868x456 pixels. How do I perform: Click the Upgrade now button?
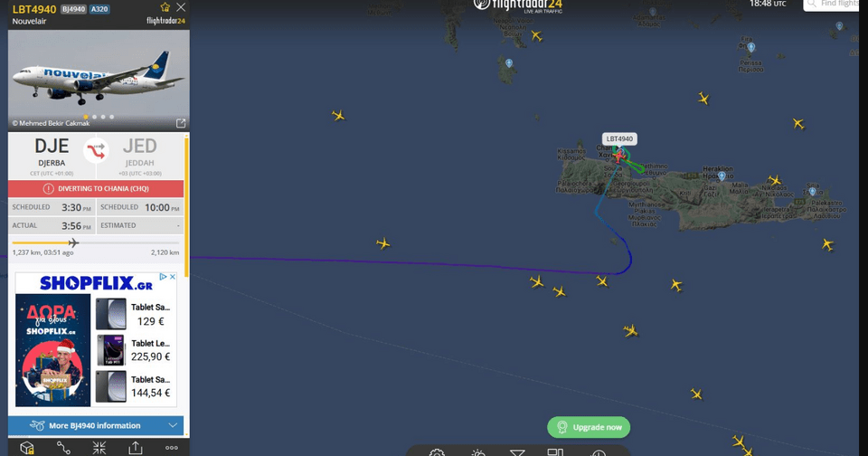tap(589, 427)
